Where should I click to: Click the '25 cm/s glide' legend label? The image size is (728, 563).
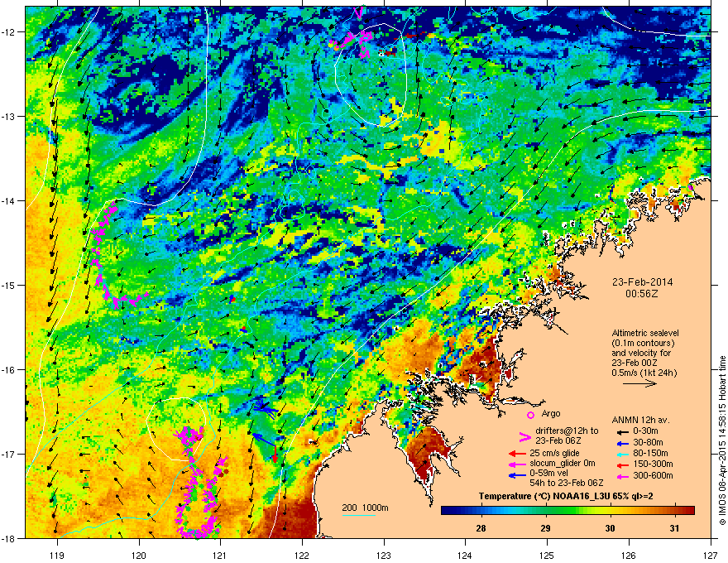(x=554, y=453)
